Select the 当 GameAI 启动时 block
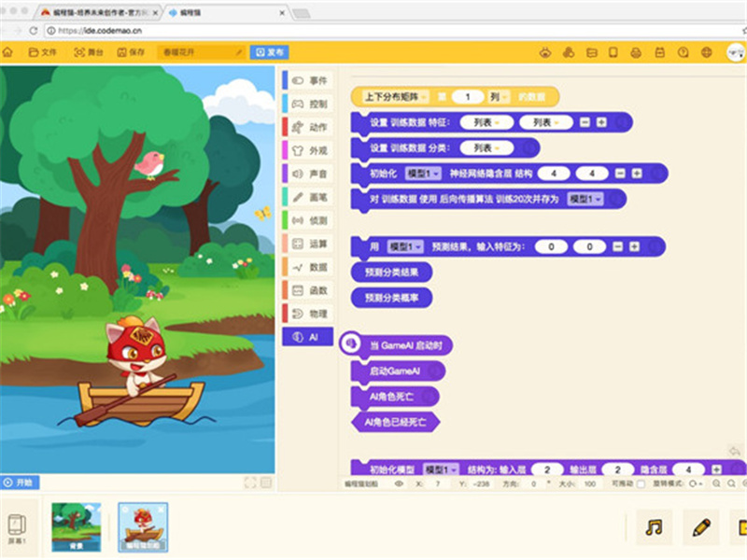This screenshot has width=747, height=560. point(396,344)
